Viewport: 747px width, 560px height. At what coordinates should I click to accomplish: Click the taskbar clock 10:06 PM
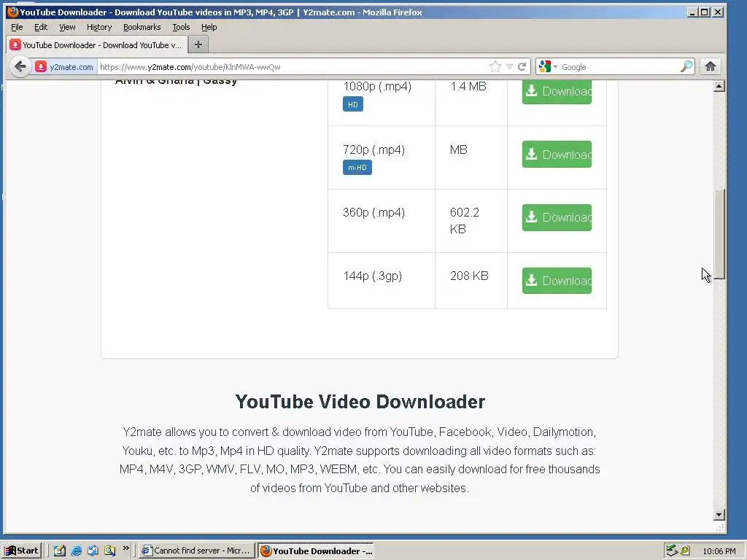pos(719,551)
